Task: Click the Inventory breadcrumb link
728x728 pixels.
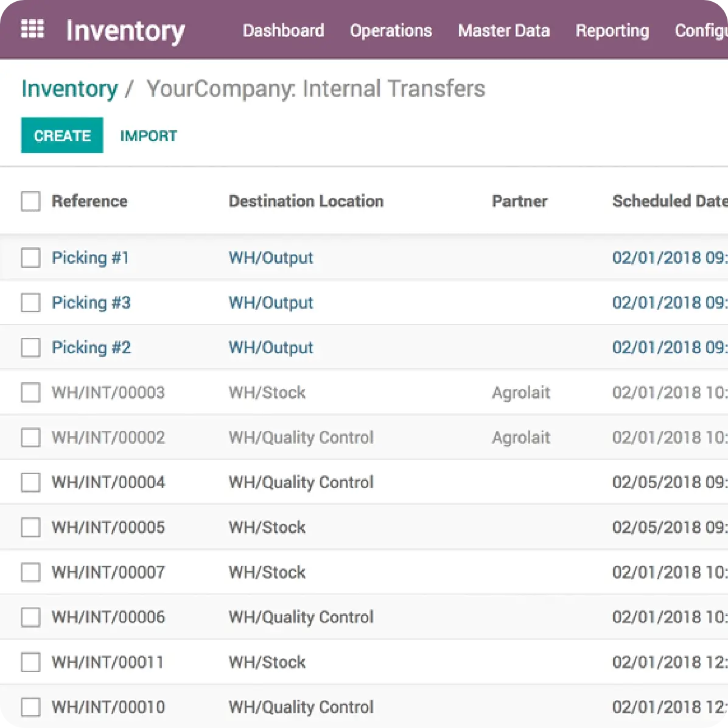Action: (69, 89)
